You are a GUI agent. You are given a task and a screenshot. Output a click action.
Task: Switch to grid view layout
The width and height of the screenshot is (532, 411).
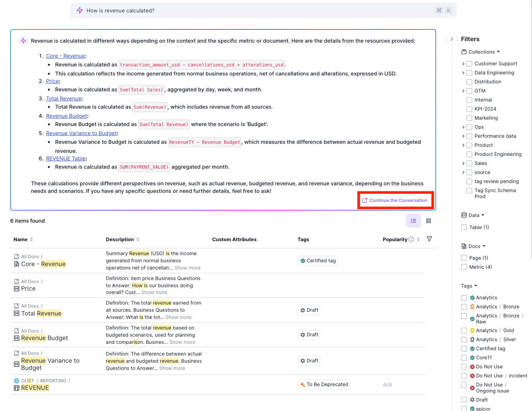[428, 221]
